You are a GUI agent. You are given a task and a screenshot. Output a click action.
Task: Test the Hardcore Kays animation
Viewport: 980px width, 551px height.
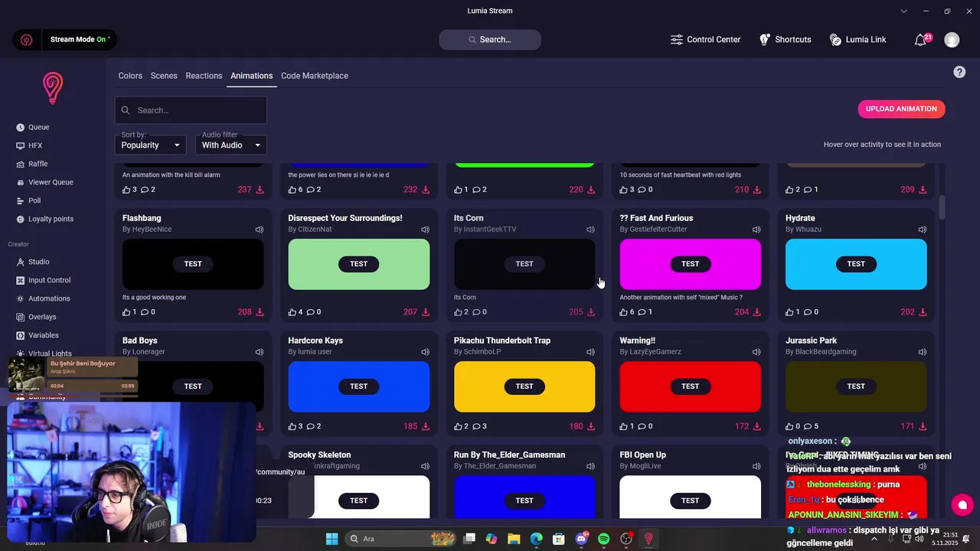359,386
